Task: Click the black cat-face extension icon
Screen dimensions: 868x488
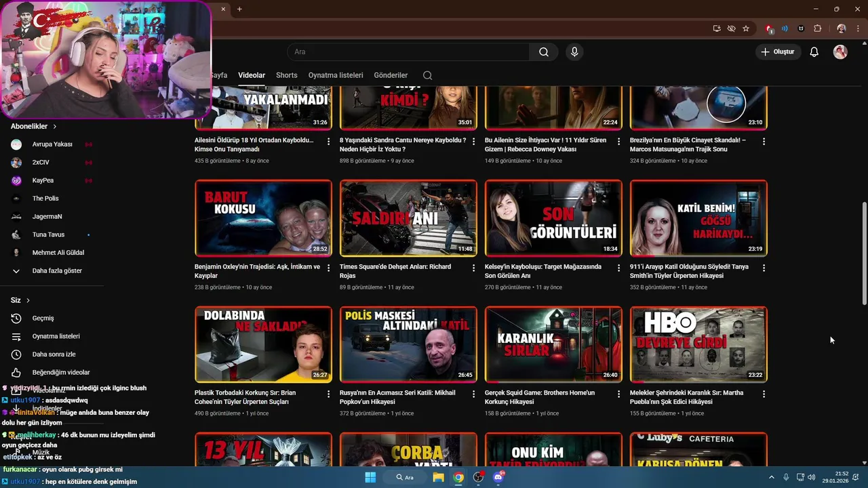Action: [801, 28]
